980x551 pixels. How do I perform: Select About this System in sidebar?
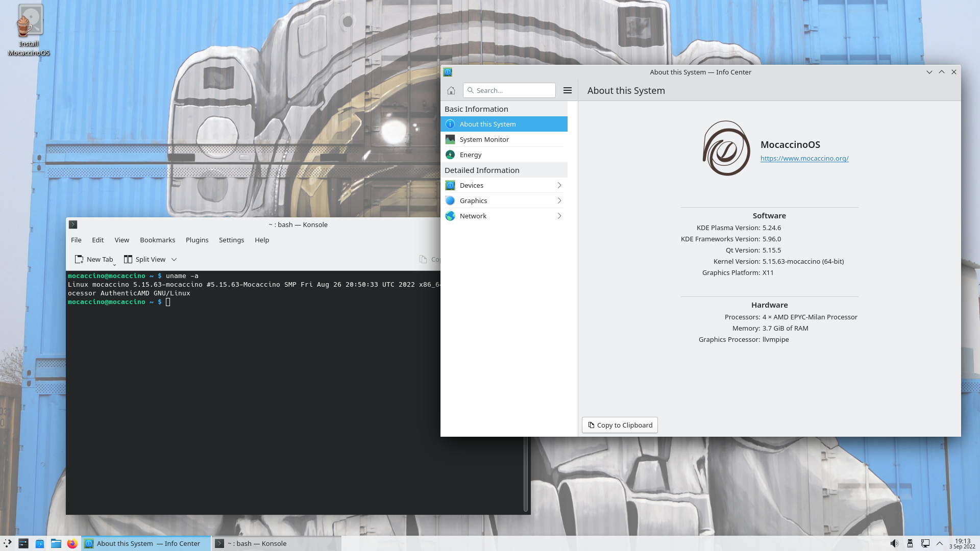click(504, 124)
